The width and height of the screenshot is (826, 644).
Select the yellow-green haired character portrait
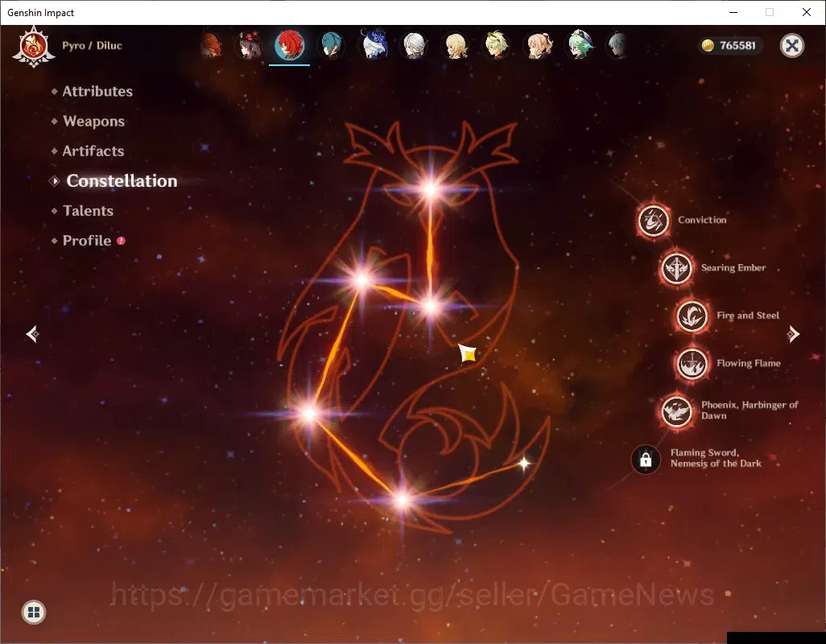pyautogui.click(x=497, y=45)
